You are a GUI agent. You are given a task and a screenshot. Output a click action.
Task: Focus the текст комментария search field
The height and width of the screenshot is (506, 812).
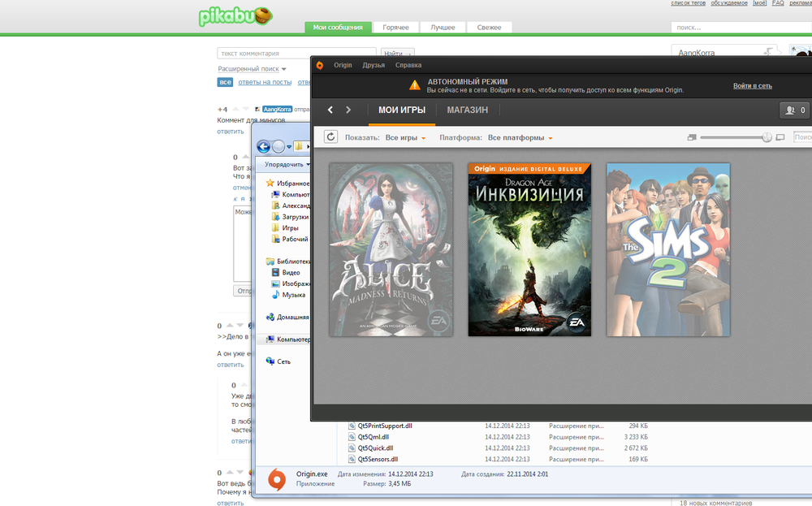(296, 54)
